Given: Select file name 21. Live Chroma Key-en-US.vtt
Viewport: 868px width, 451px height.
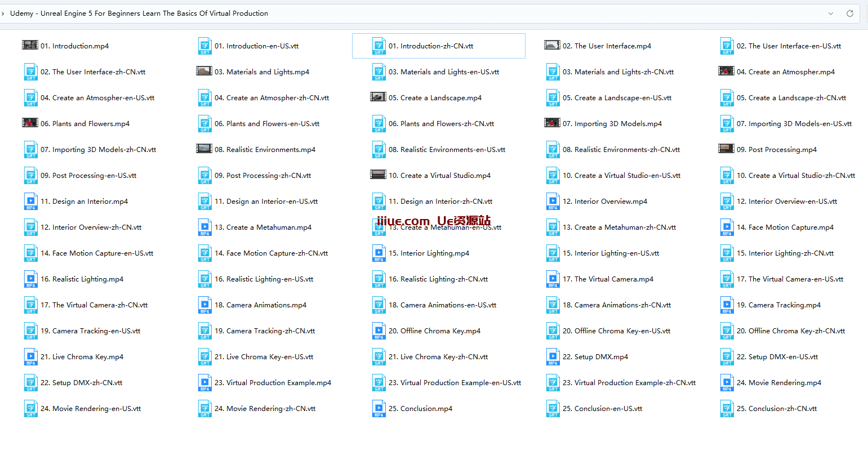Looking at the screenshot, I should (x=264, y=357).
